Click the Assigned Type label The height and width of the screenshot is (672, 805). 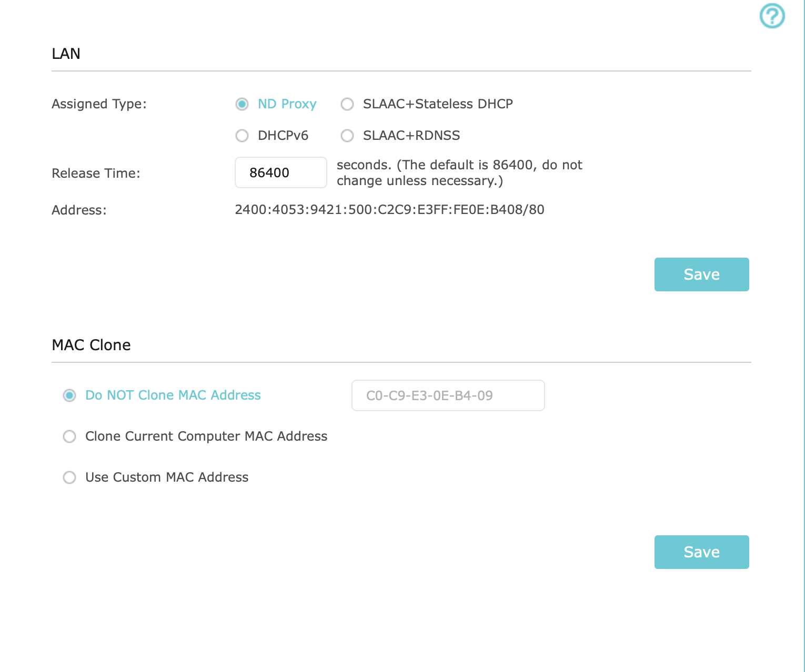click(99, 104)
